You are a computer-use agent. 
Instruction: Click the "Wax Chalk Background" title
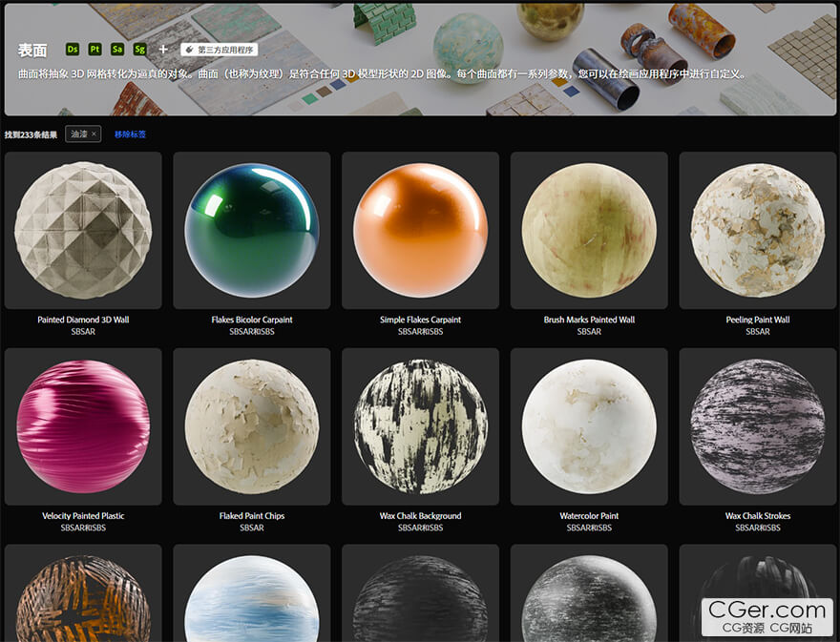click(x=421, y=516)
